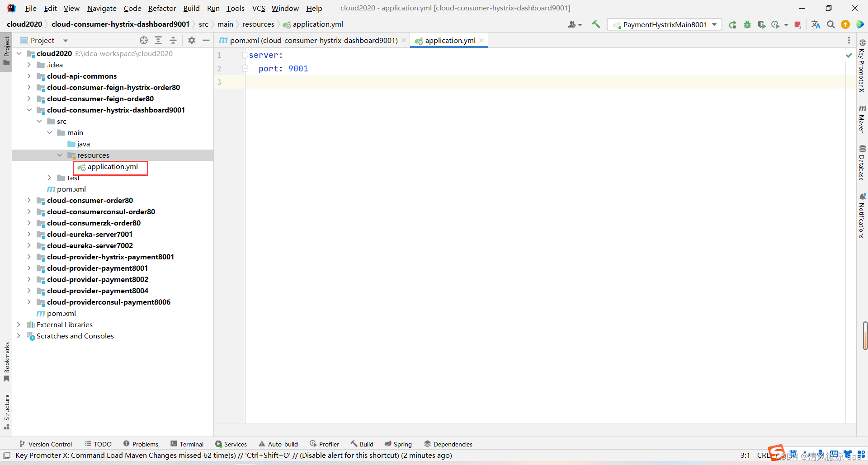
Task: Open the Profiler tool window
Action: point(325,444)
